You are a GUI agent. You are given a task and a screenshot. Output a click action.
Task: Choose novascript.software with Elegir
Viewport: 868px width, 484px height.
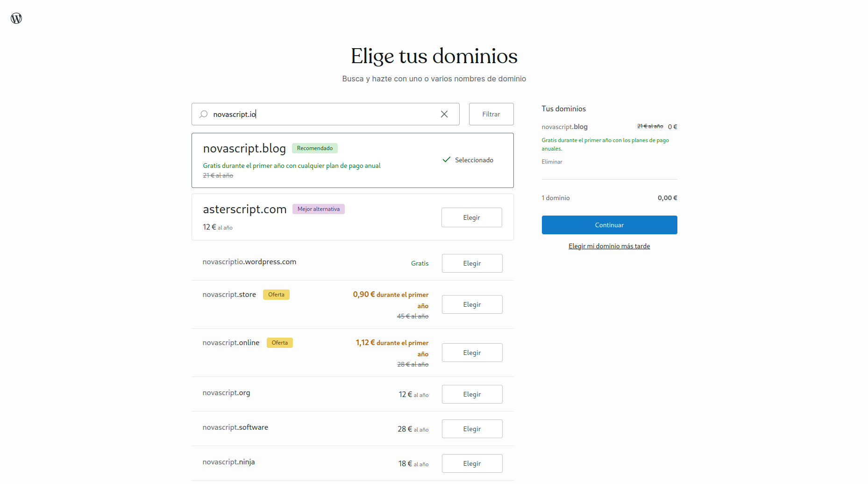(x=472, y=429)
